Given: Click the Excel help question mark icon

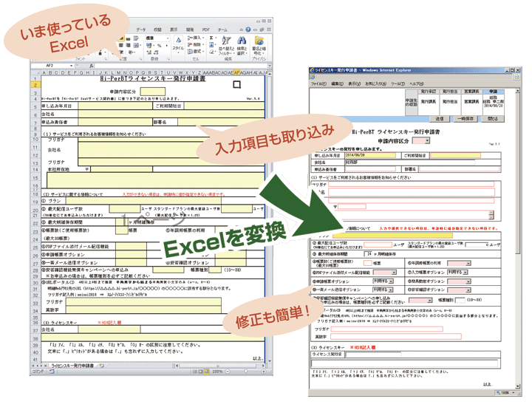Looking at the screenshot, I should 248,30.
